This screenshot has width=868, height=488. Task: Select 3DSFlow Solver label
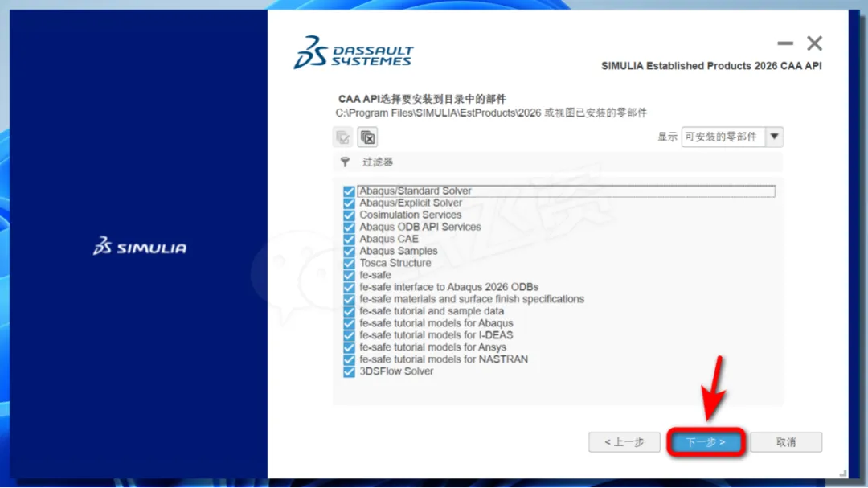tap(396, 371)
